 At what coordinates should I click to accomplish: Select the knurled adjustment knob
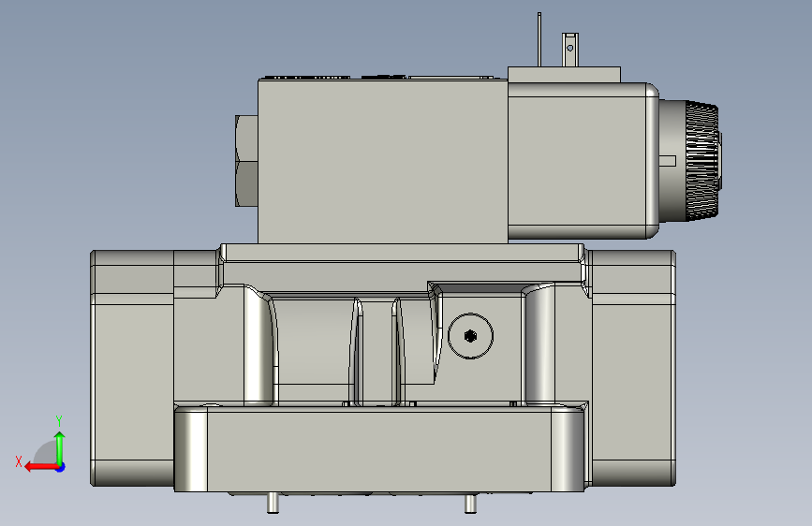click(x=702, y=160)
